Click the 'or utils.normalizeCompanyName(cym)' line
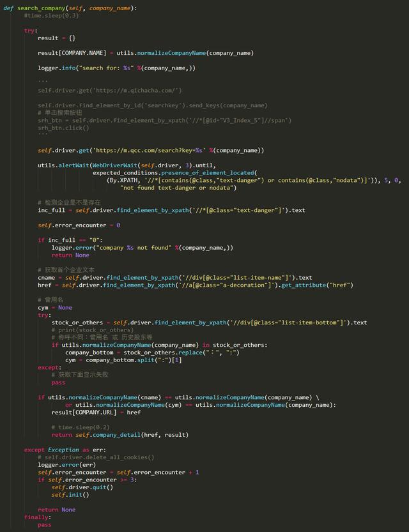 pos(201,405)
